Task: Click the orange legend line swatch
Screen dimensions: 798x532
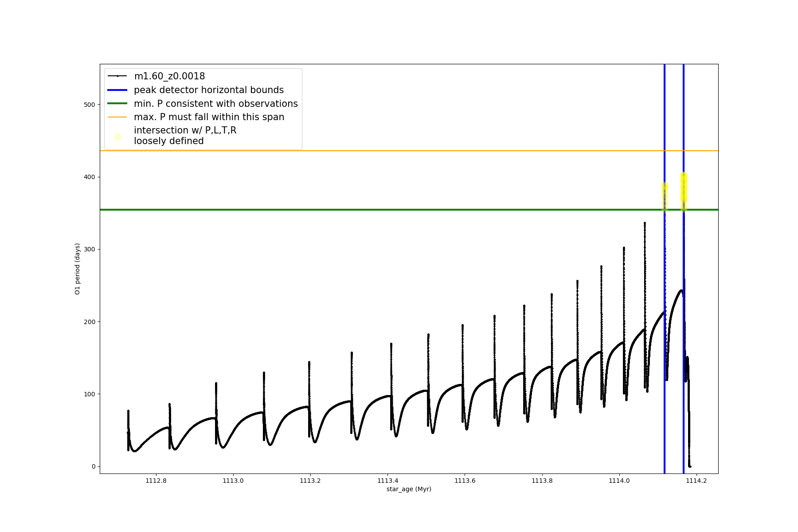Action: pos(117,117)
